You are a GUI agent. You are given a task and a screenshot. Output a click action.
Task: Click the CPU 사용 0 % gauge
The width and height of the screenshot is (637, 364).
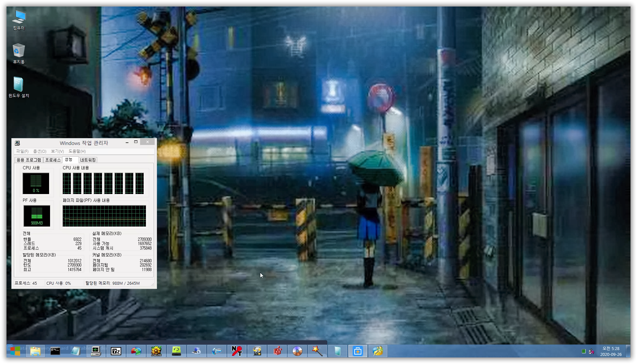pyautogui.click(x=36, y=183)
